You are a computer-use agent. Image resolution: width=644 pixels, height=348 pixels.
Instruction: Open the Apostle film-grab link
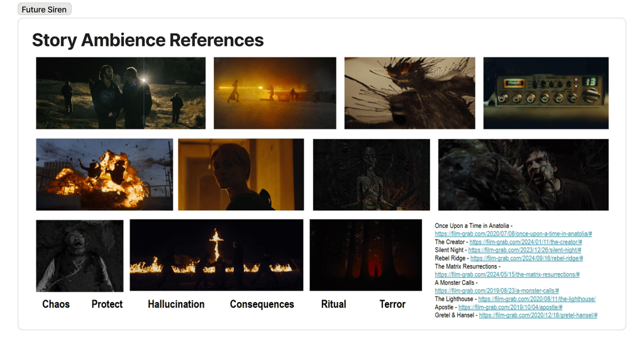[x=510, y=307]
